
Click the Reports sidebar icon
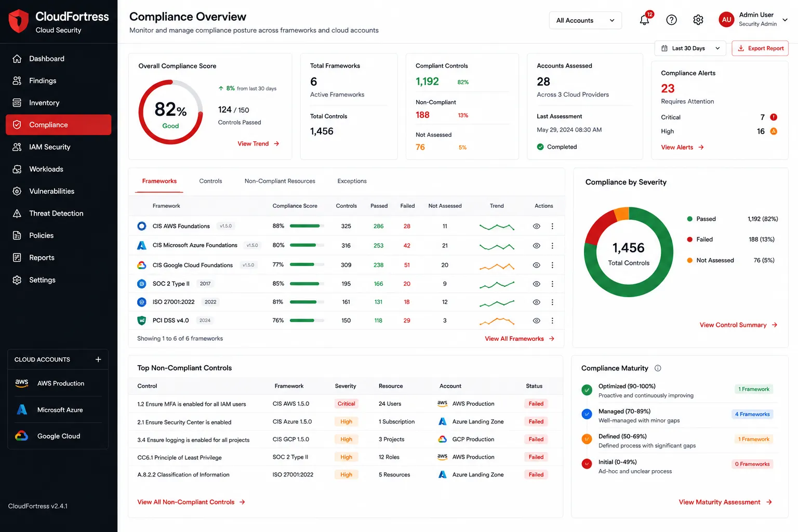(x=17, y=258)
